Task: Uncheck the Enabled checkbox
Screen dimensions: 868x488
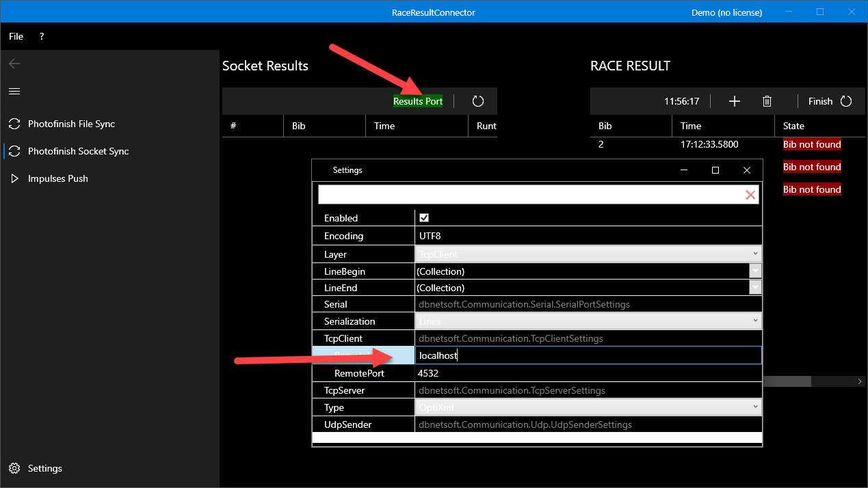Action: (424, 217)
